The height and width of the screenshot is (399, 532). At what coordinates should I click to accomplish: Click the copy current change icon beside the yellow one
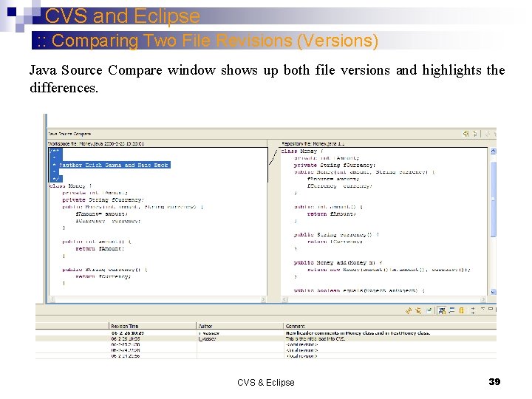[x=474, y=134]
